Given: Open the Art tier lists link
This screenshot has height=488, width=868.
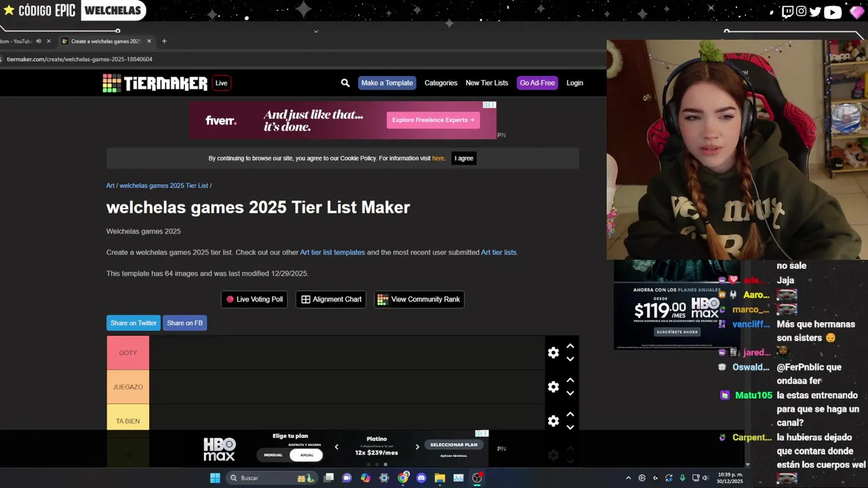Looking at the screenshot, I should [498, 252].
